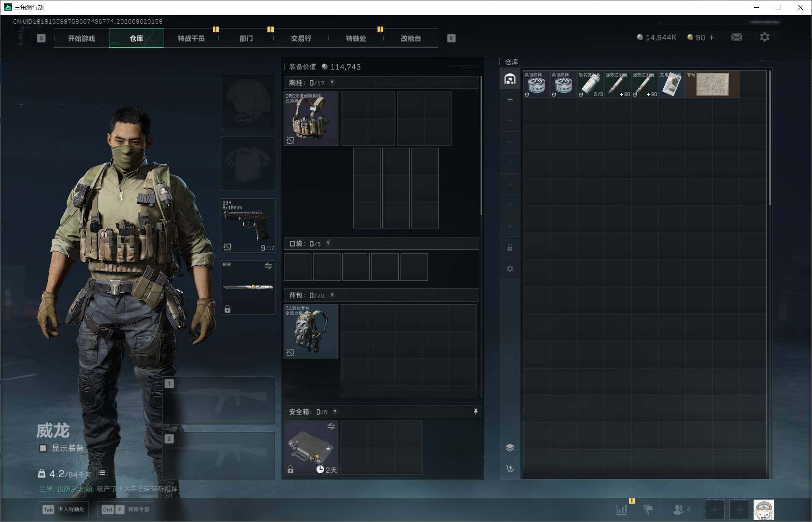
Task: Click the E key icon right of the tabs
Action: (451, 38)
